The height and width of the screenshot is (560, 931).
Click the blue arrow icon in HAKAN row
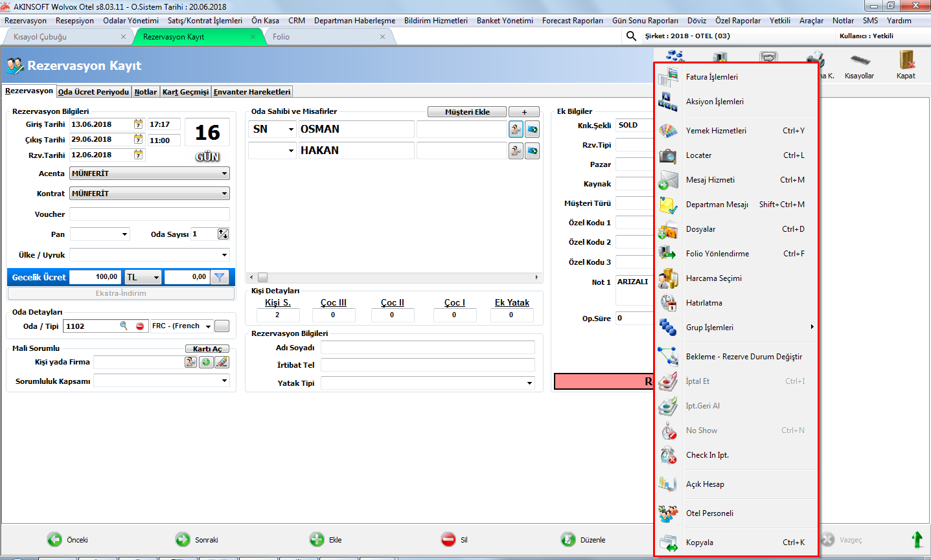532,151
